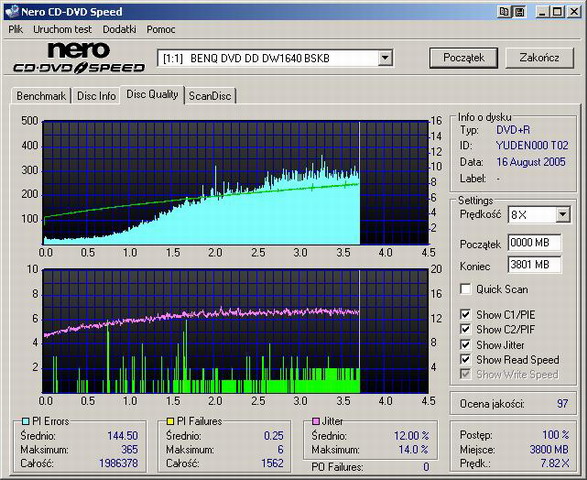Image resolution: width=587 pixels, height=480 pixels.
Task: Click the Nero CD-DVD Speed app icon
Action: click(12, 12)
